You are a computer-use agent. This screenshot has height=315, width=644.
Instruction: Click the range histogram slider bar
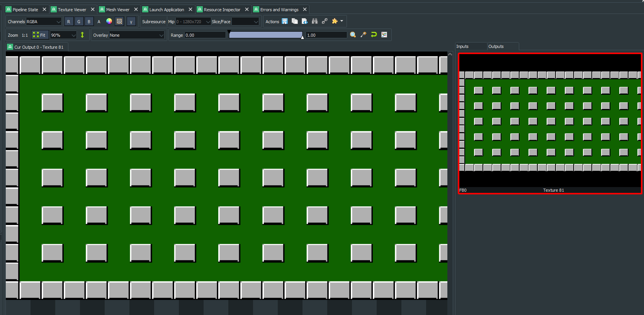click(266, 35)
